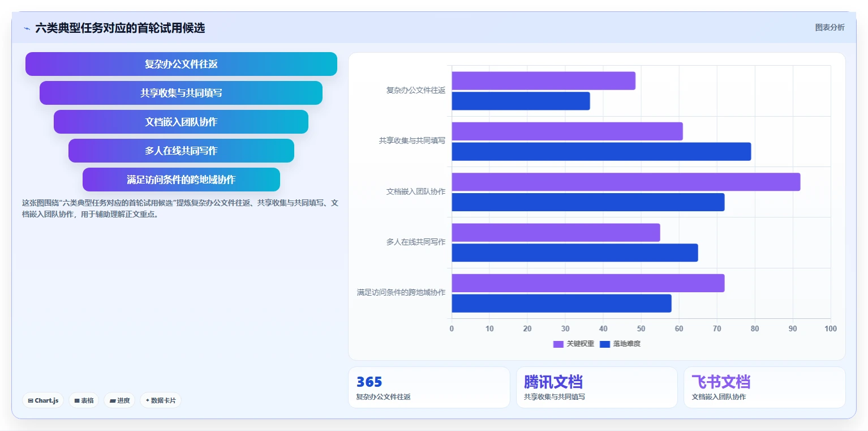Click the 90 tick on the x-axis
The height and width of the screenshot is (431, 868).
click(x=793, y=328)
